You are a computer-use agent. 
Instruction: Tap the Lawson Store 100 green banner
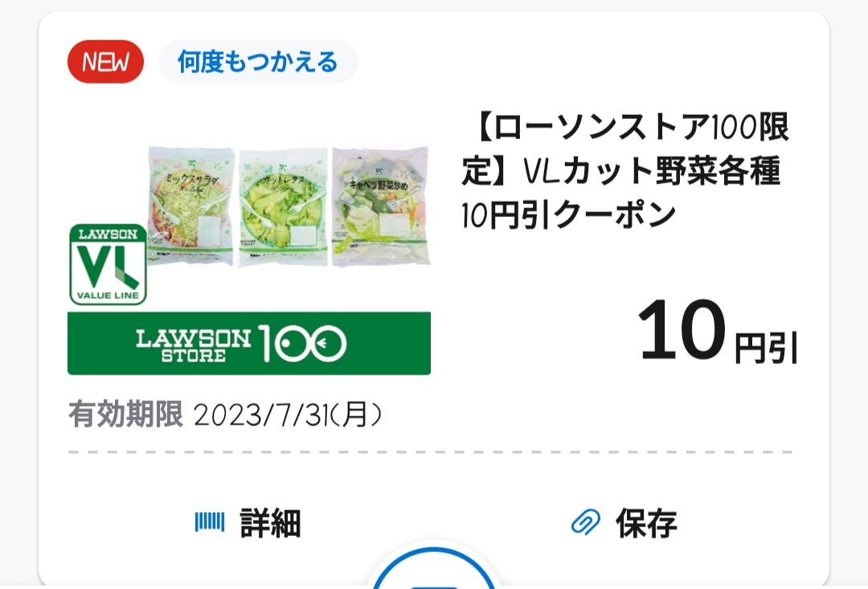tap(248, 344)
